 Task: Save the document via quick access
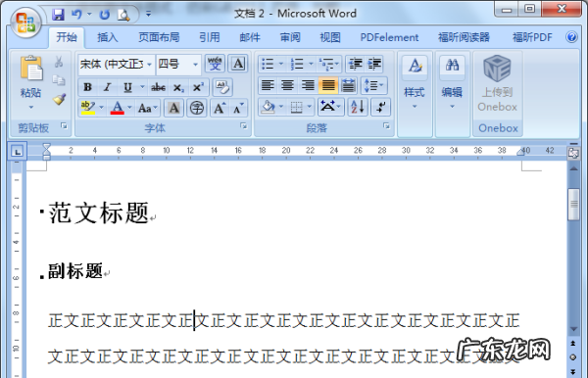(x=58, y=15)
